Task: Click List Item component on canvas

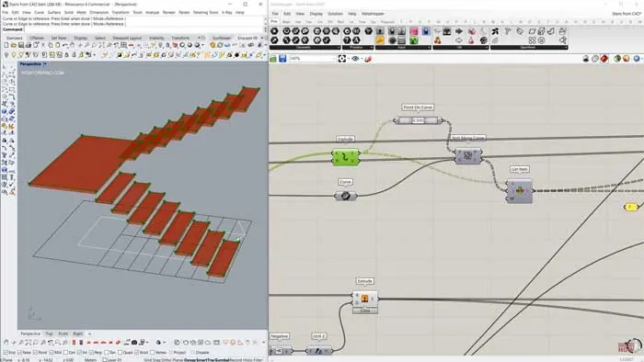Action: tap(520, 190)
